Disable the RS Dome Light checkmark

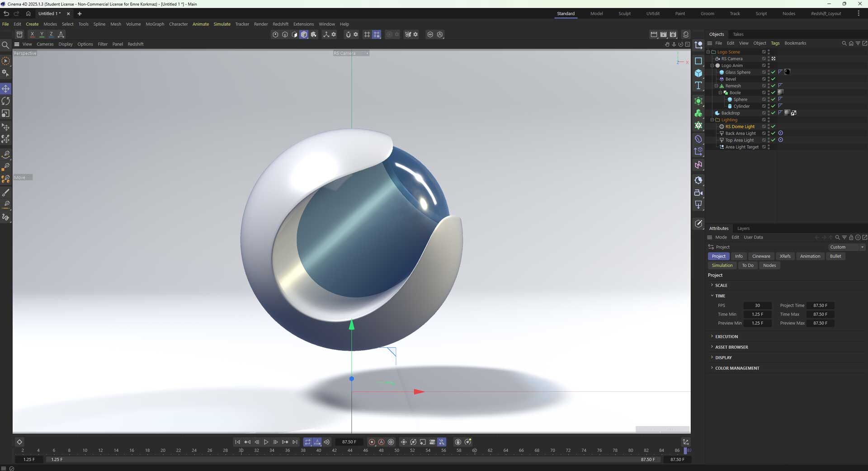[x=773, y=127]
